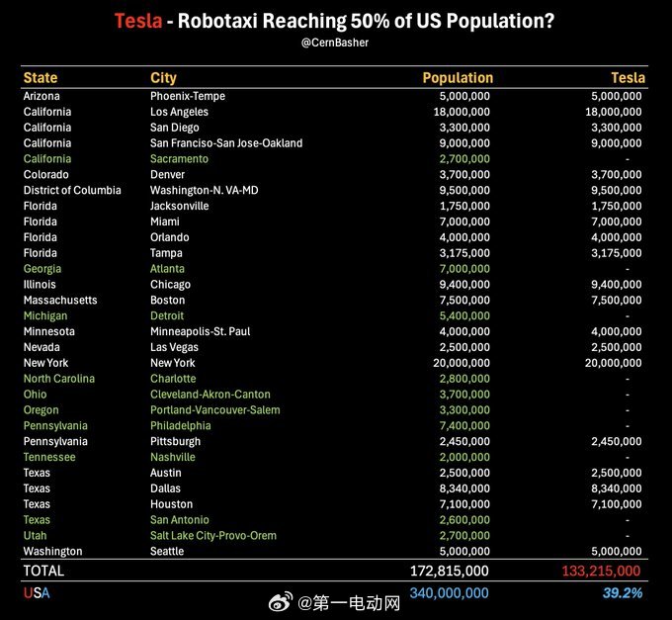Select the Dallas city cell
672x620 pixels.
click(x=165, y=488)
